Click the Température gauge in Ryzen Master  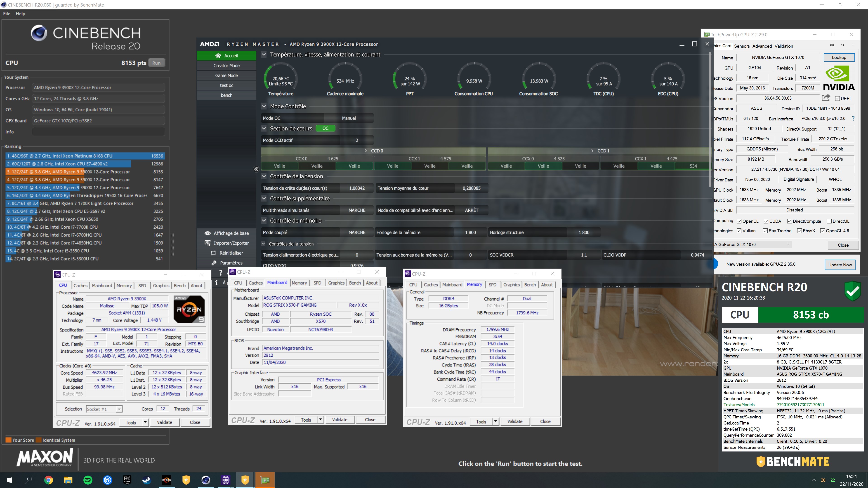(x=281, y=79)
